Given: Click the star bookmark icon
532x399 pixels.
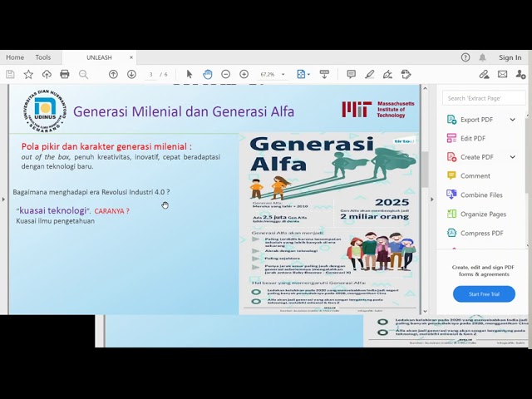Looking at the screenshot, I should pos(28,74).
